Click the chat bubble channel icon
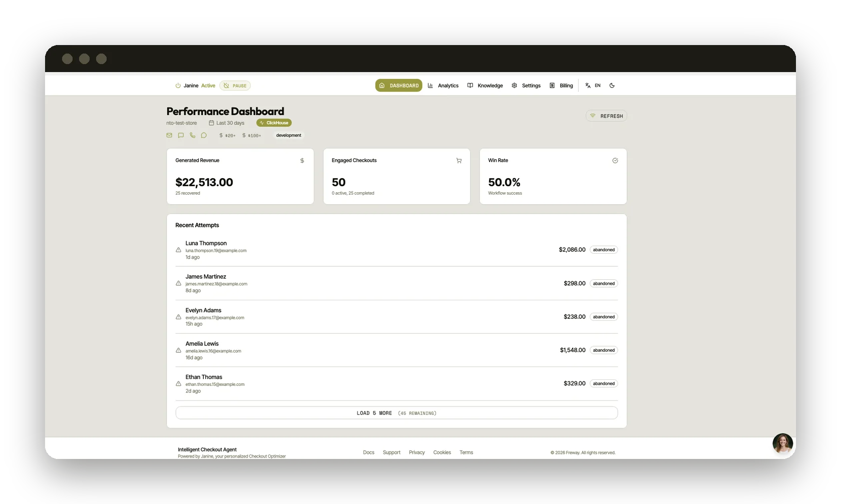This screenshot has height=504, width=841. 204,135
